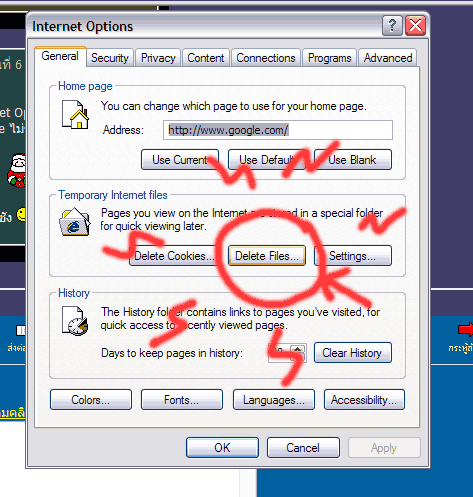Increase days in history with up arrow
473x497 pixels.
pos(297,349)
